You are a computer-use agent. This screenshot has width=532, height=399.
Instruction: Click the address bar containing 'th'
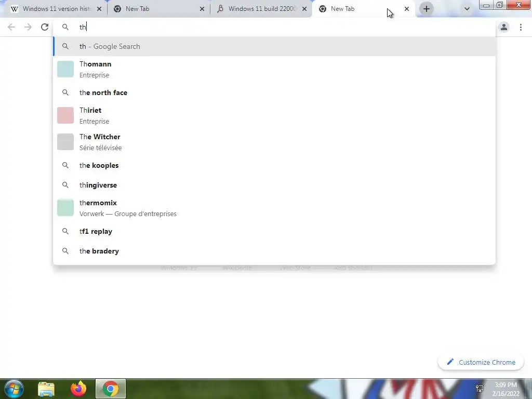[274, 27]
